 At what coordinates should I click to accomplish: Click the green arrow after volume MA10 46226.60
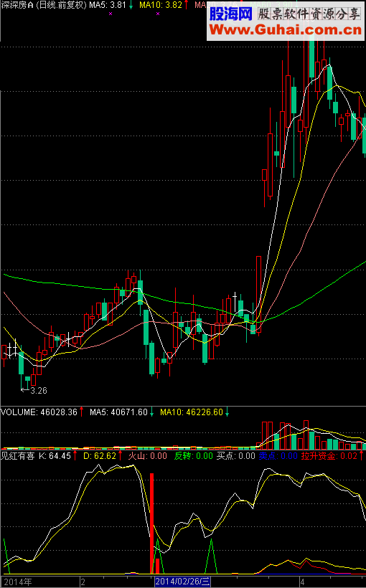click(x=227, y=412)
